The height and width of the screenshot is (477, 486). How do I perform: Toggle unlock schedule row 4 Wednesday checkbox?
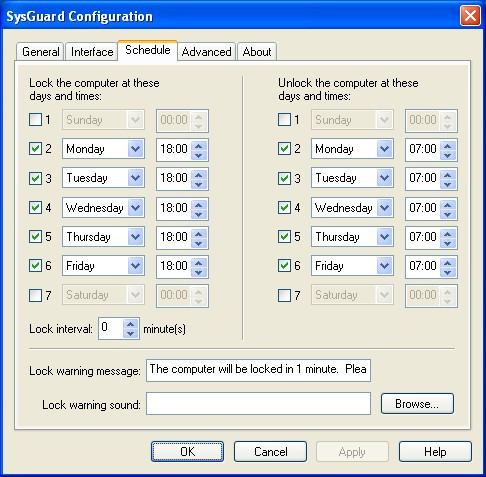[284, 208]
